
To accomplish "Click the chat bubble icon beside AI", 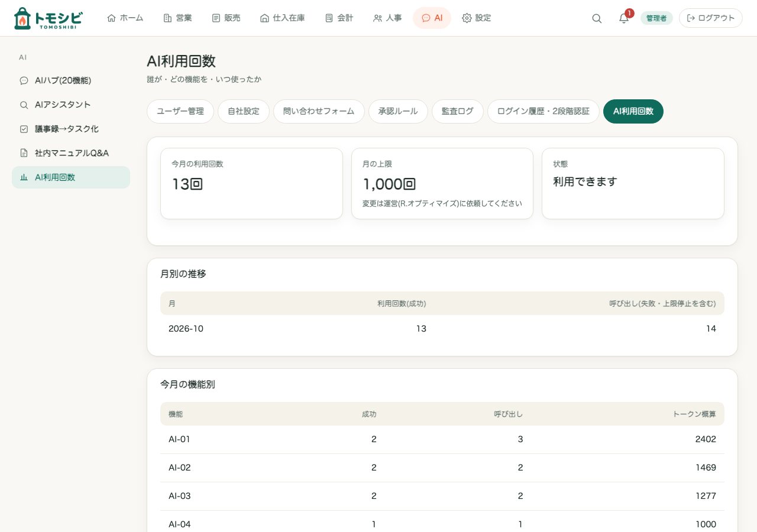I will (x=426, y=18).
